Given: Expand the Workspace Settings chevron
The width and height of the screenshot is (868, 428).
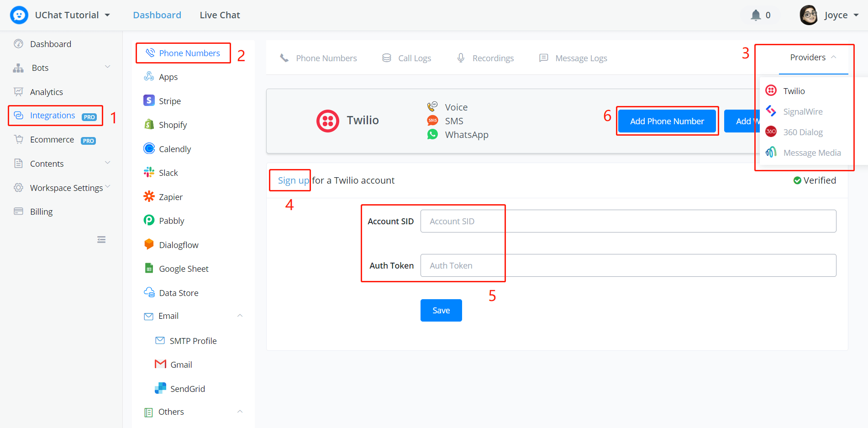Looking at the screenshot, I should (108, 186).
